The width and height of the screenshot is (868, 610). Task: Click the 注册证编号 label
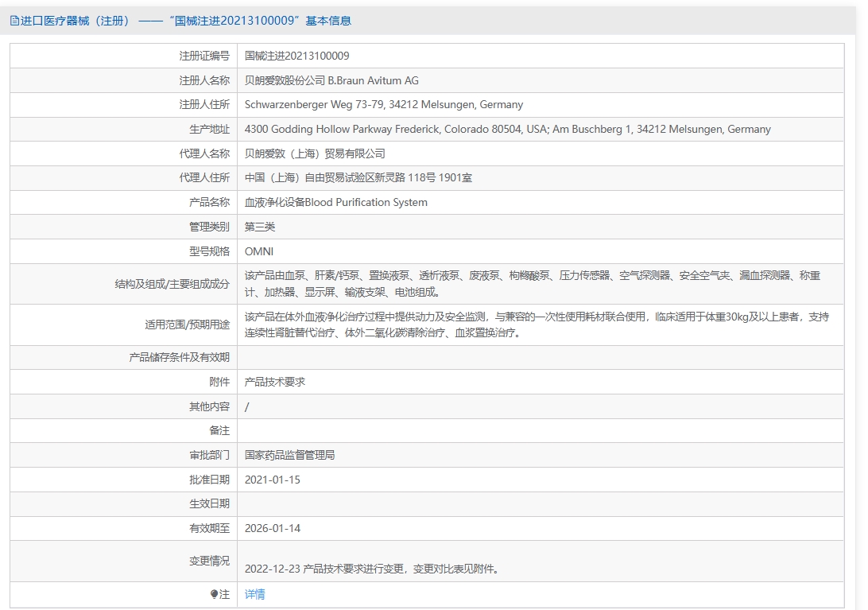(x=203, y=56)
